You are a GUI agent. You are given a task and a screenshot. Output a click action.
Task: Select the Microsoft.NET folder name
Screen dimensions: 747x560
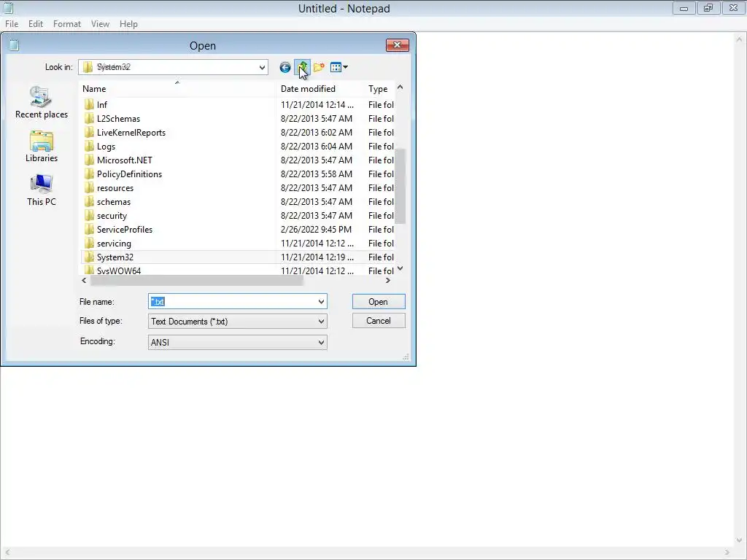(x=124, y=160)
